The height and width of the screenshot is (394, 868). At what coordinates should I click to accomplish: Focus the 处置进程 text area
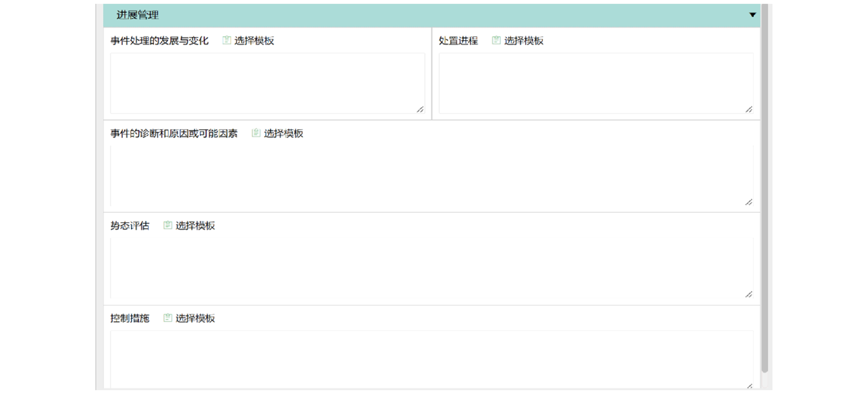coord(596,83)
